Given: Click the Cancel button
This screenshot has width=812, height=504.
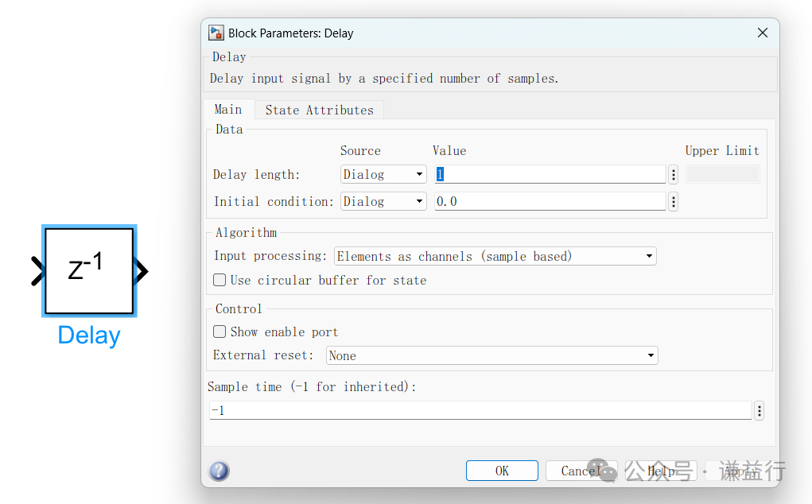Looking at the screenshot, I should tap(581, 470).
